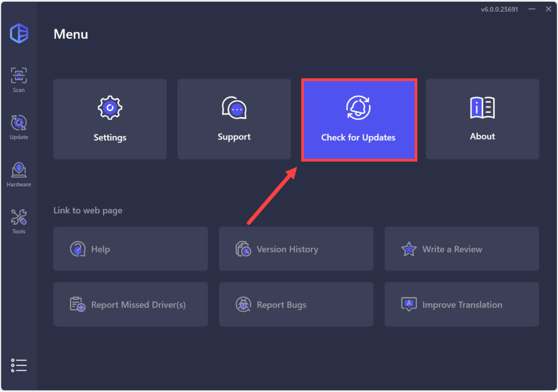The height and width of the screenshot is (392, 558).
Task: Open the Help web link
Action: pos(131,249)
